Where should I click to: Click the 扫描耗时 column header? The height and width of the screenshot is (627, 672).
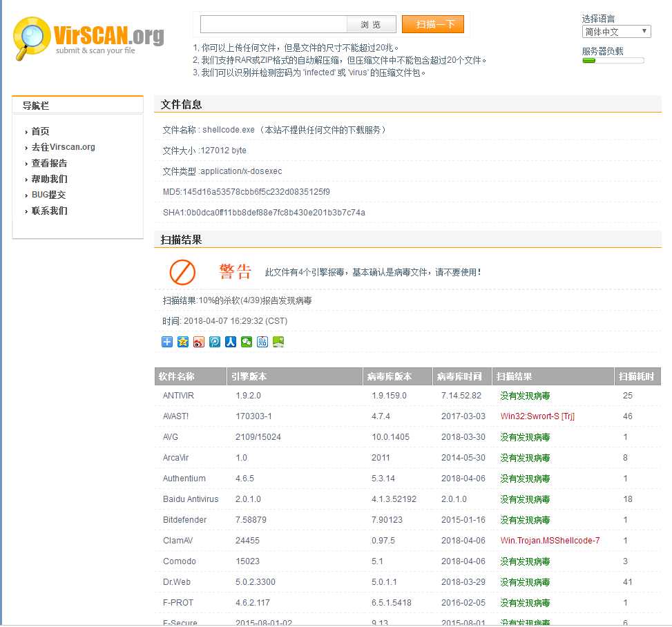tap(637, 376)
